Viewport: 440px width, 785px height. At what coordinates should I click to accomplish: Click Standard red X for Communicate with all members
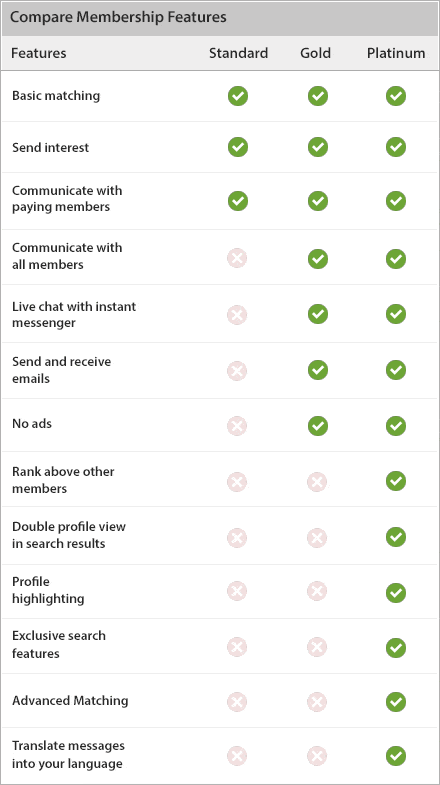(x=237, y=259)
